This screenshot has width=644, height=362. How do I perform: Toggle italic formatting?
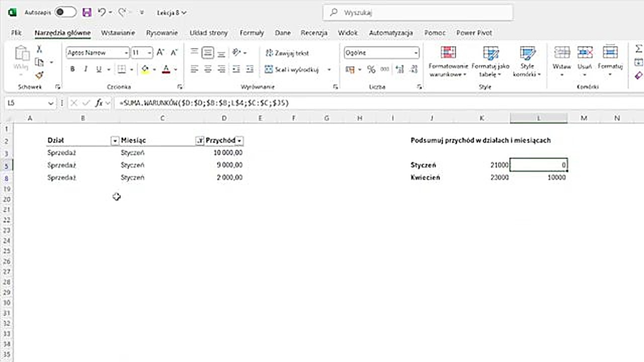point(86,69)
